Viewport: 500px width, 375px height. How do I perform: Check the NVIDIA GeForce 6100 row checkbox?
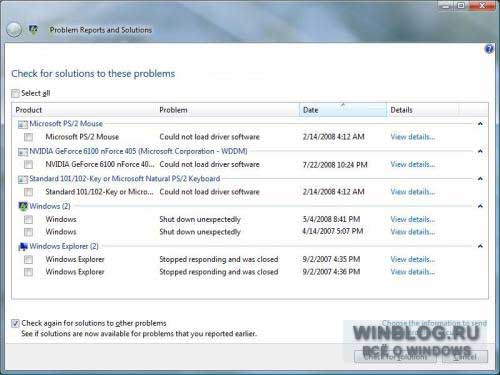click(28, 164)
